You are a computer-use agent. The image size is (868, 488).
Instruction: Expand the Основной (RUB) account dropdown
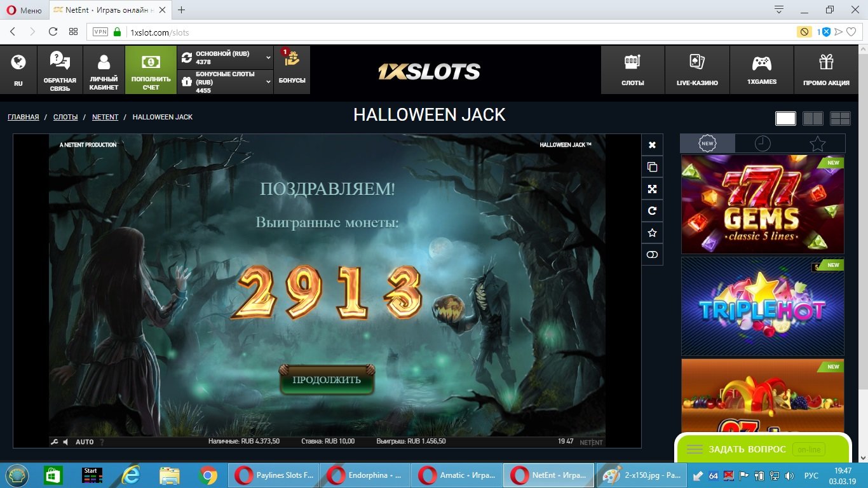[268, 58]
